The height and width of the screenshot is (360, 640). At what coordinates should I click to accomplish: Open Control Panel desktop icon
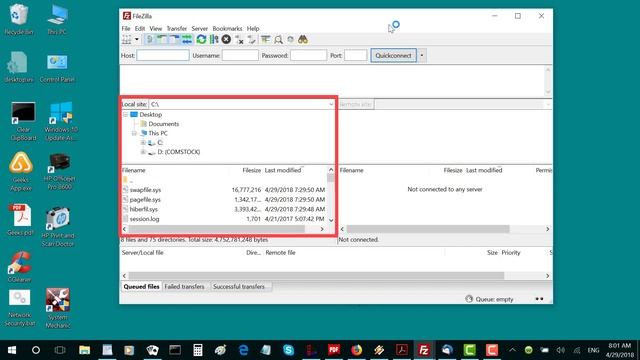click(57, 67)
